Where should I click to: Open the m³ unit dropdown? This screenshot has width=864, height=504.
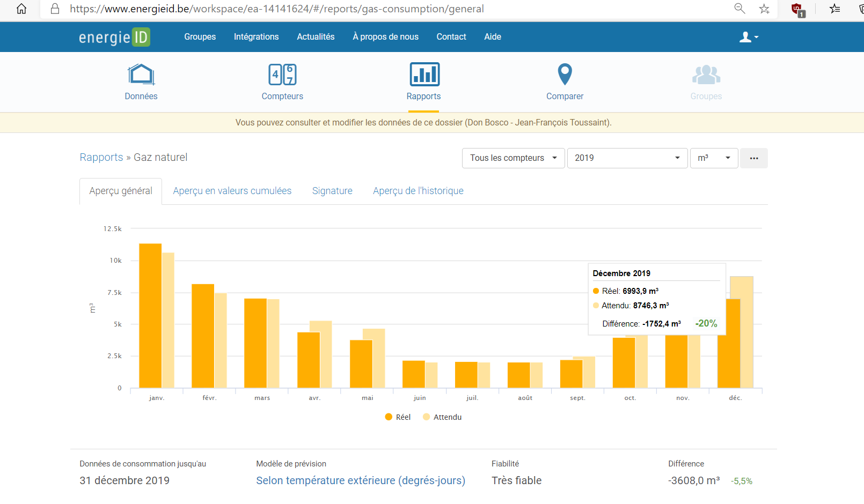coord(714,158)
